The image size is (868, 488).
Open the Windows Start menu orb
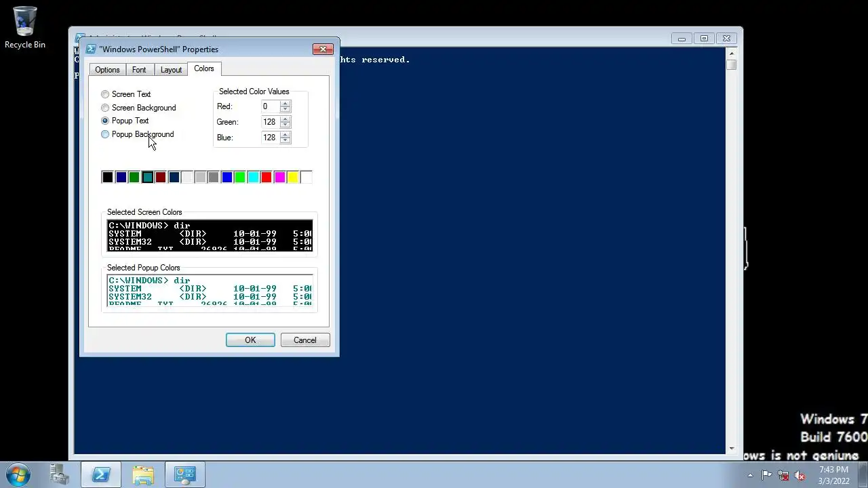click(18, 474)
